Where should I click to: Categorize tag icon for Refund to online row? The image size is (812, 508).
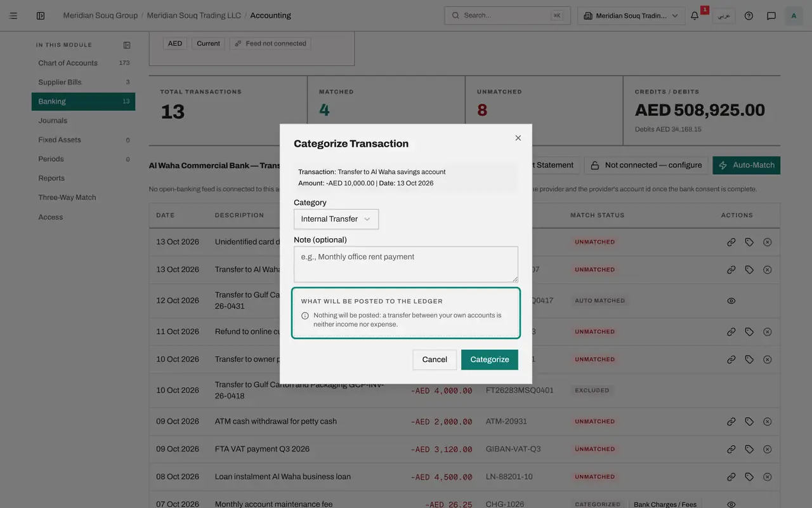point(749,331)
